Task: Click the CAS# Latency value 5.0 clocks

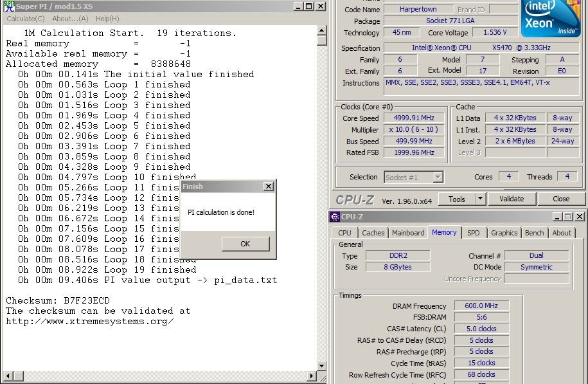Action: (481, 329)
